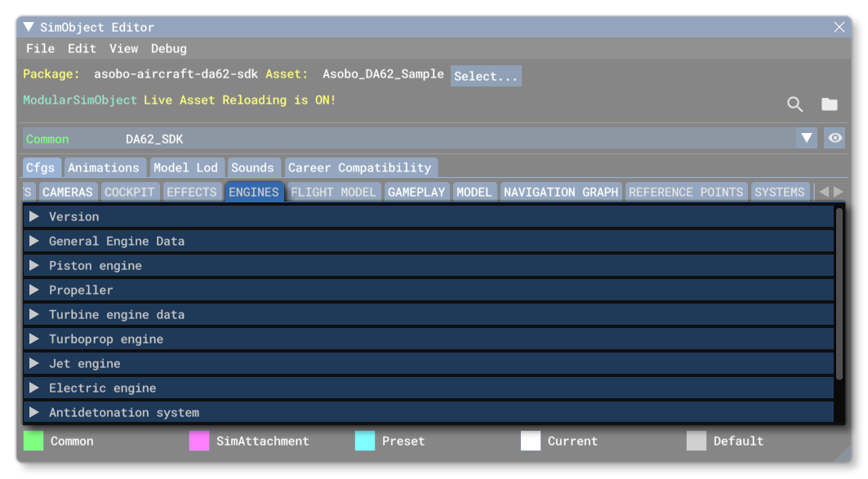Expand the Version section
Viewport: 868px width, 479px height.
(x=35, y=216)
